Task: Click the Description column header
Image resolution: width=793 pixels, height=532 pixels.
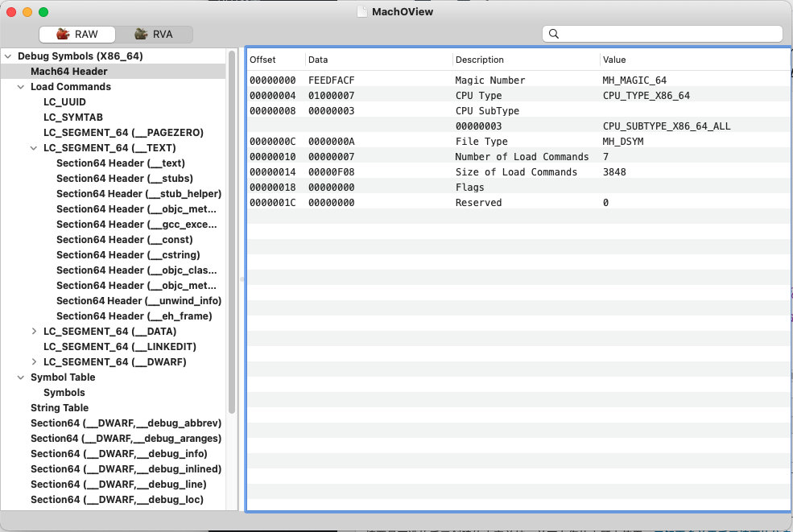Action: pyautogui.click(x=480, y=60)
